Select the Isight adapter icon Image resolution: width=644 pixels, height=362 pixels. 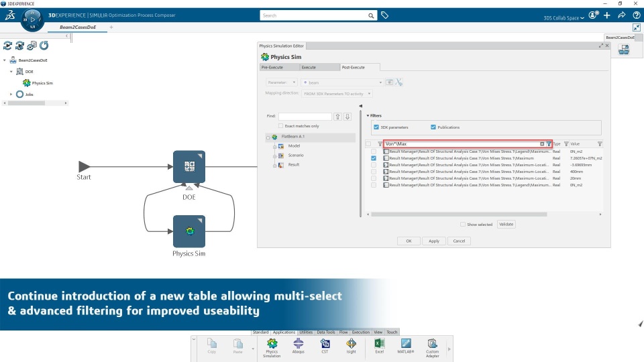tap(351, 346)
